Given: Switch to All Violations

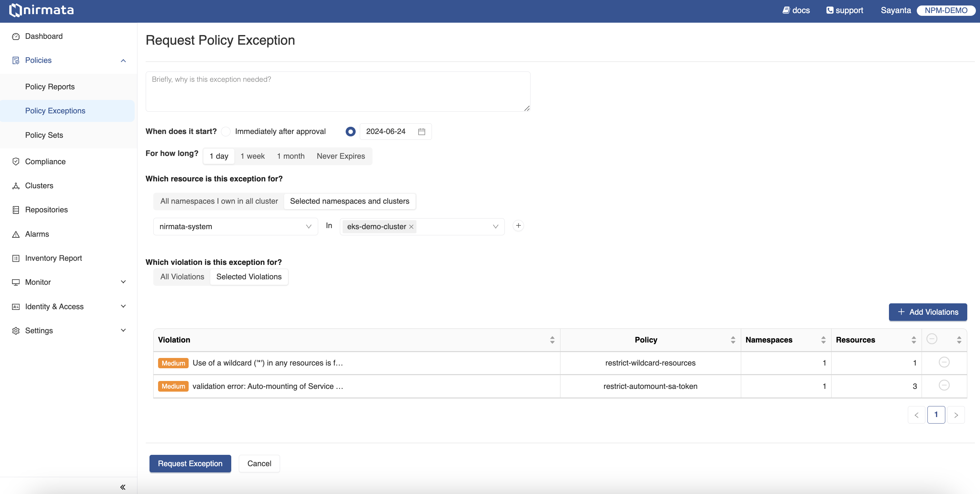Looking at the screenshot, I should pos(182,277).
